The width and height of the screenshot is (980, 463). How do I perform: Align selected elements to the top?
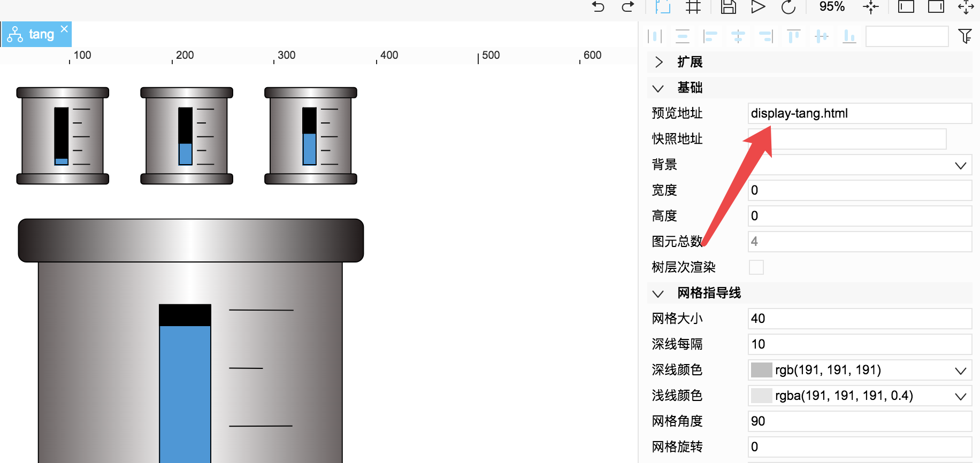tap(794, 36)
